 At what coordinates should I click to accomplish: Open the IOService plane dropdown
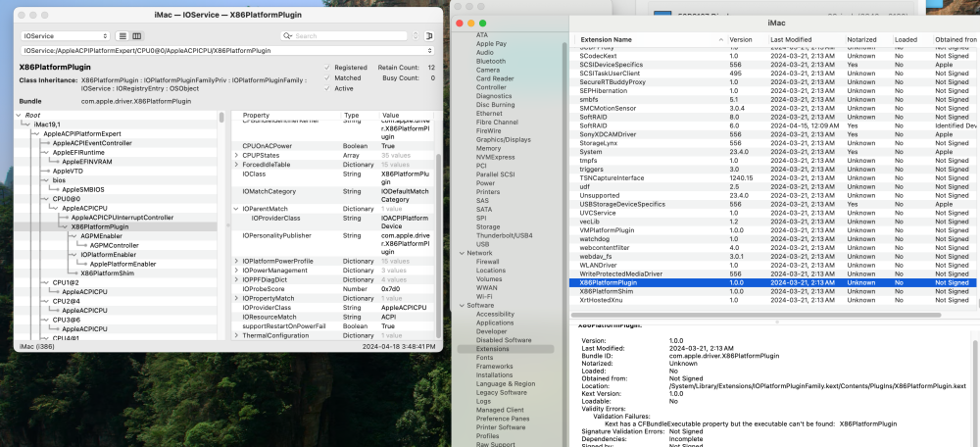(65, 36)
